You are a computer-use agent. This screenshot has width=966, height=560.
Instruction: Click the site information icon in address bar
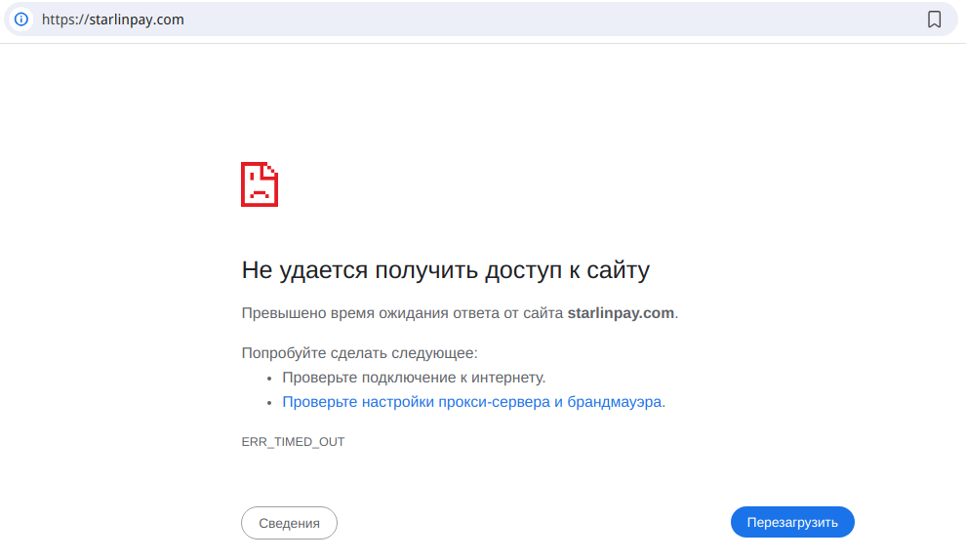click(x=20, y=20)
